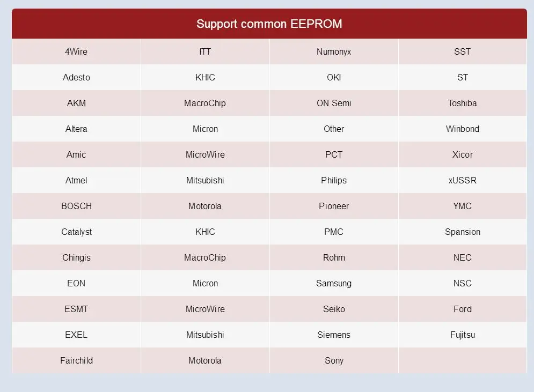Select the Catalyst cell

(x=76, y=232)
